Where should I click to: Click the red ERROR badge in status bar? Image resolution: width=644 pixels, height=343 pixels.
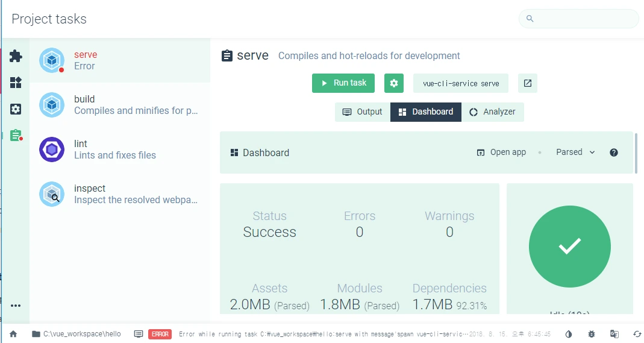[160, 334]
